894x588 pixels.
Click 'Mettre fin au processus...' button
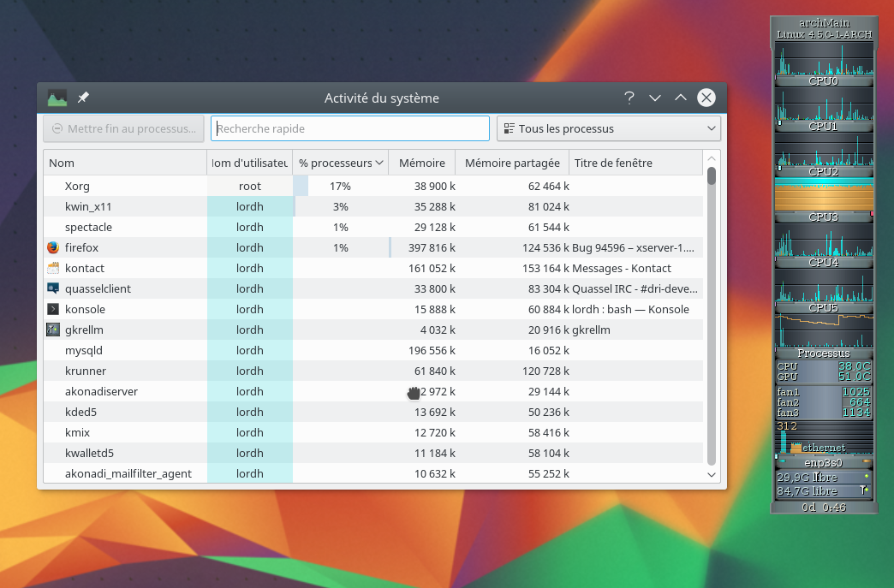(124, 128)
